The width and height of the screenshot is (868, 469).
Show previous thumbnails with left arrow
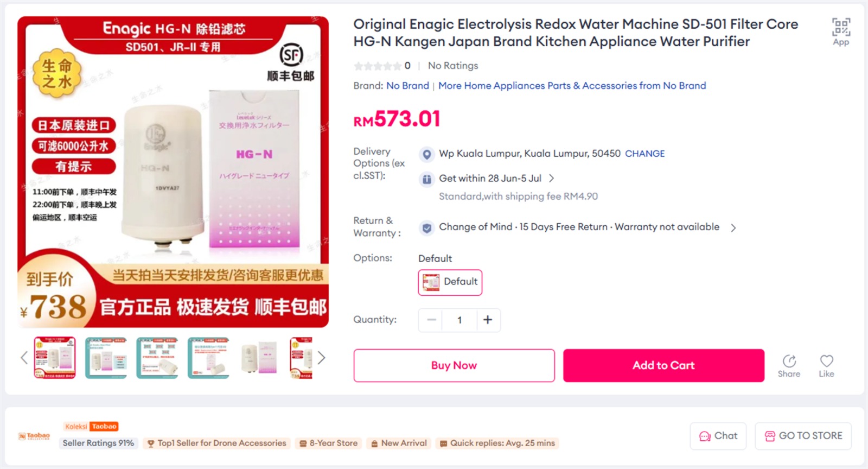tap(24, 358)
